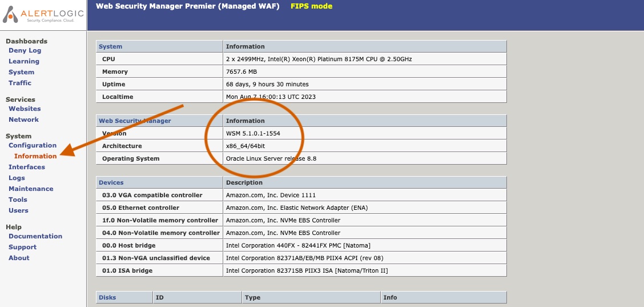Select the CPU information value

tap(319, 59)
